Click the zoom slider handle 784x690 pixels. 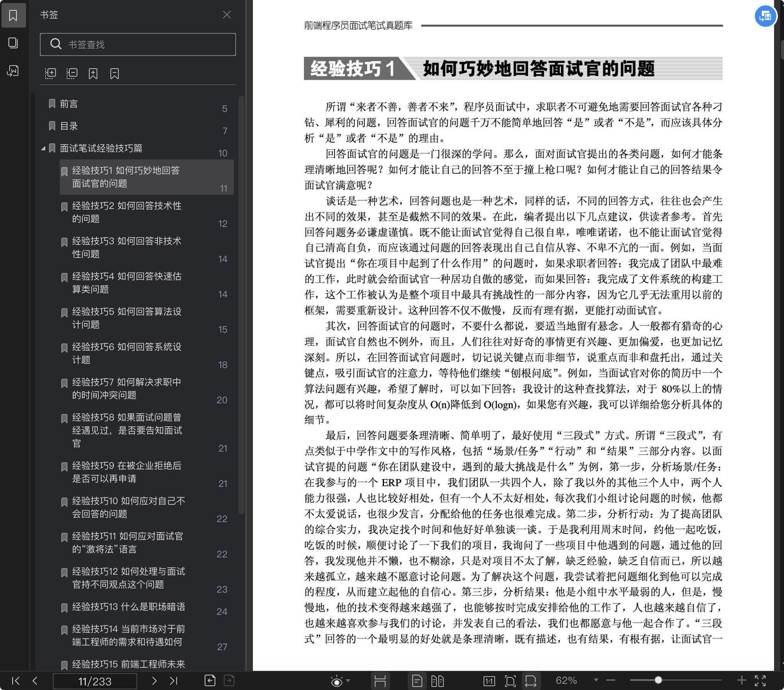[658, 680]
